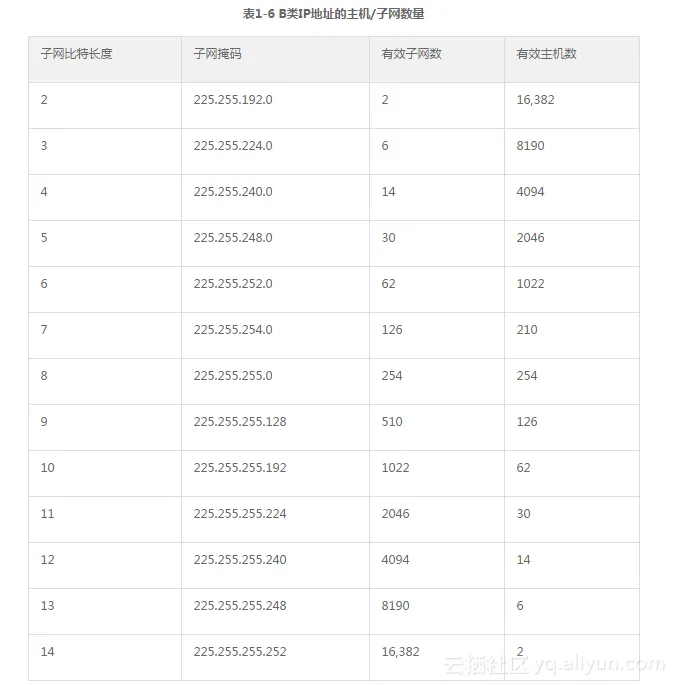676x686 pixels.
Task: Click the 有效子网数 column header
Action: coord(411,54)
